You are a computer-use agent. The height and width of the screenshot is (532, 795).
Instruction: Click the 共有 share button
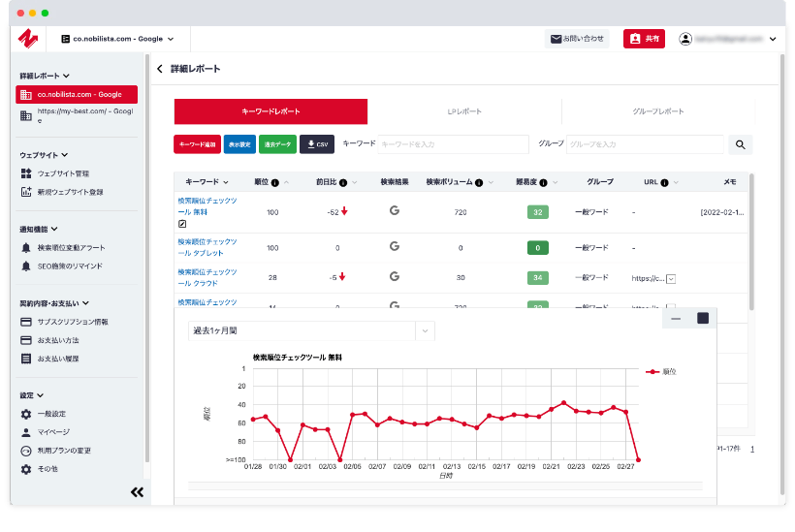coord(644,39)
